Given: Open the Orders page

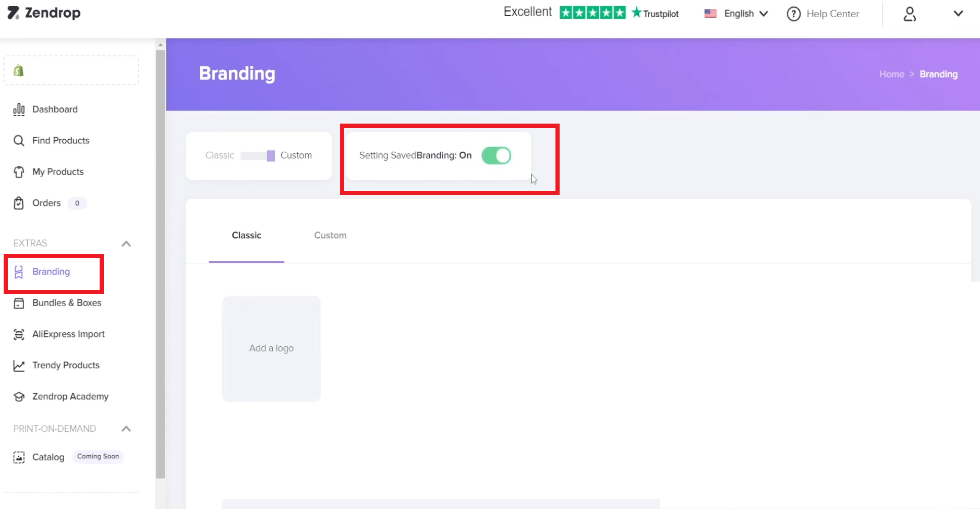Looking at the screenshot, I should pyautogui.click(x=46, y=203).
